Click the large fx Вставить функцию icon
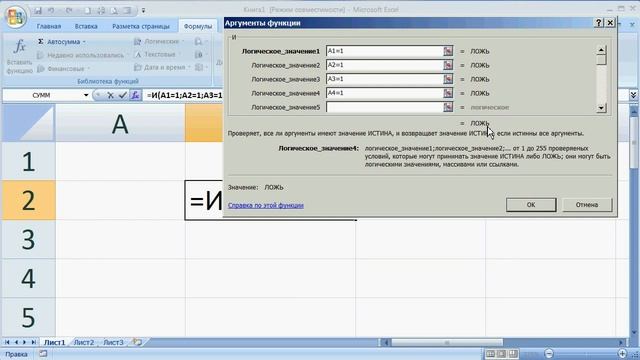This screenshot has height=360, width=640. coord(19,56)
